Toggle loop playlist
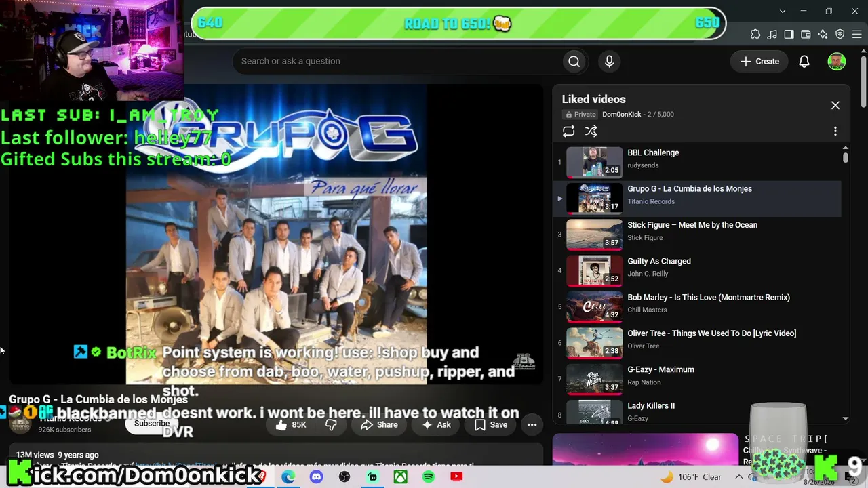 (568, 131)
